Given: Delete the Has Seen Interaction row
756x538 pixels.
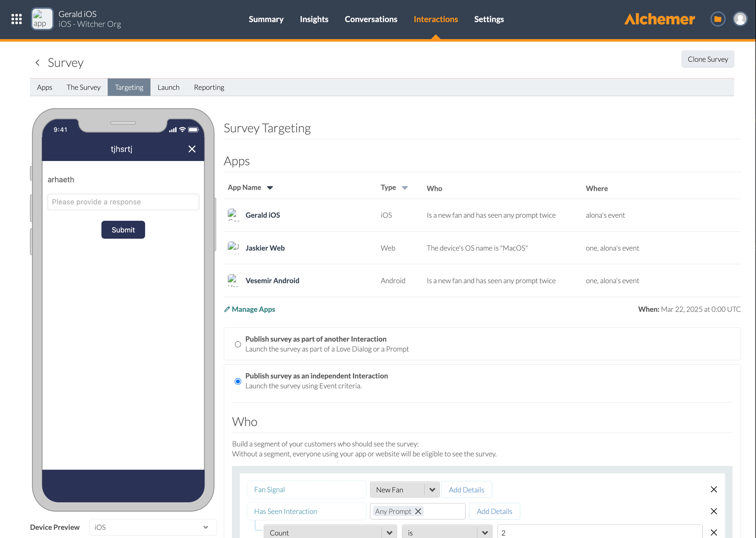Looking at the screenshot, I should [x=713, y=511].
